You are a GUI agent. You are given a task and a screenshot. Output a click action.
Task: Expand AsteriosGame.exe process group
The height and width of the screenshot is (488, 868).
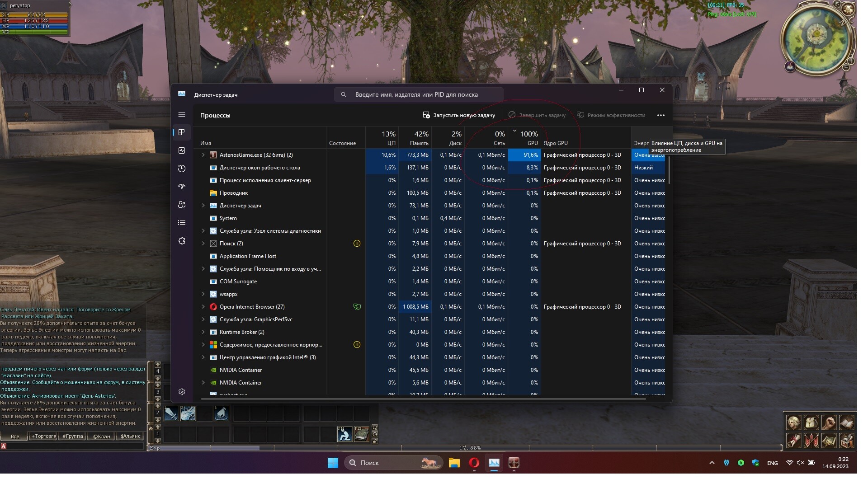point(203,155)
